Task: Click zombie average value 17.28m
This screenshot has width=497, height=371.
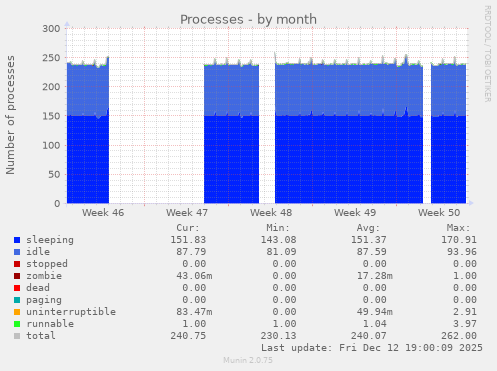Action: coord(375,276)
